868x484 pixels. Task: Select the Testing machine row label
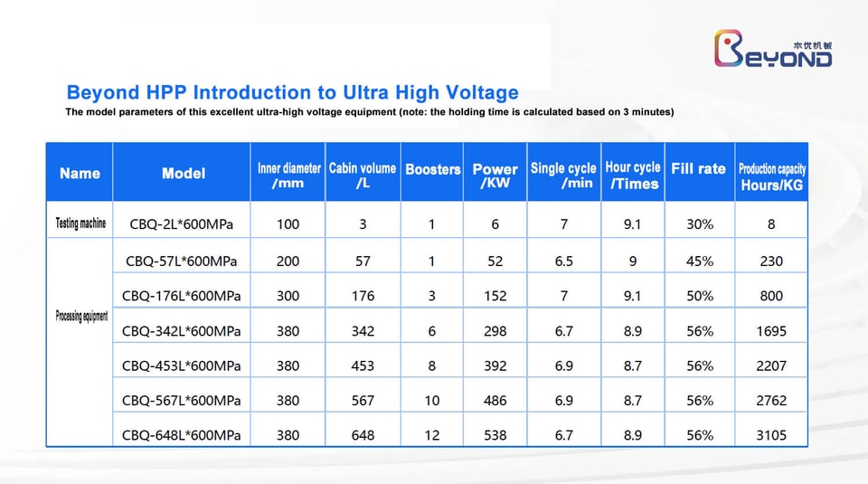(x=80, y=223)
